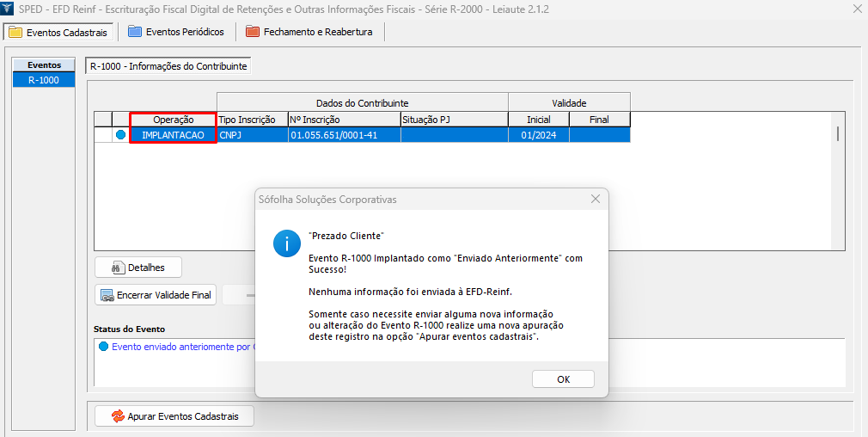Select the CNPJ cell in the contributor row
Image resolution: width=868 pixels, height=437 pixels.
tap(251, 135)
